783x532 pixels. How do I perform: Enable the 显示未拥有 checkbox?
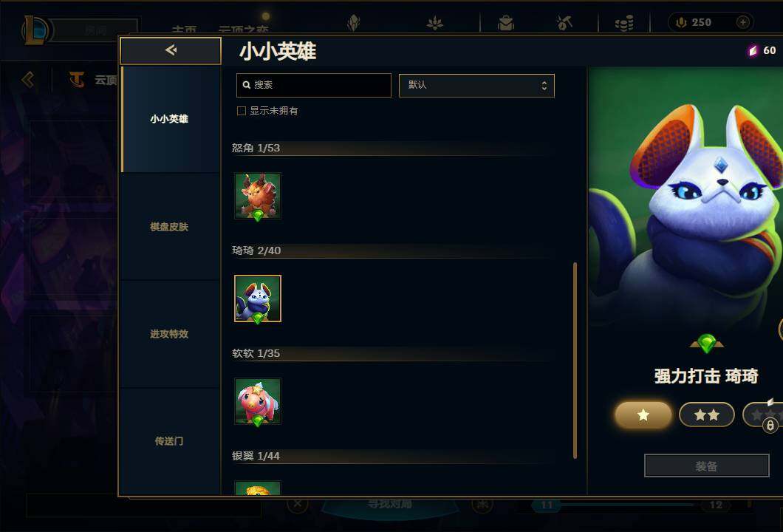click(242, 111)
